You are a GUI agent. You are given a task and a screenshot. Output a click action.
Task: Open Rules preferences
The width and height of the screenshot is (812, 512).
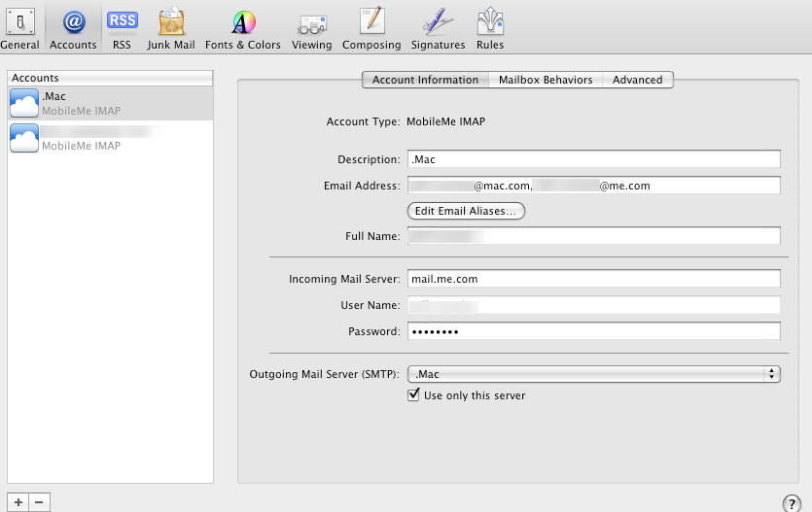point(490,27)
